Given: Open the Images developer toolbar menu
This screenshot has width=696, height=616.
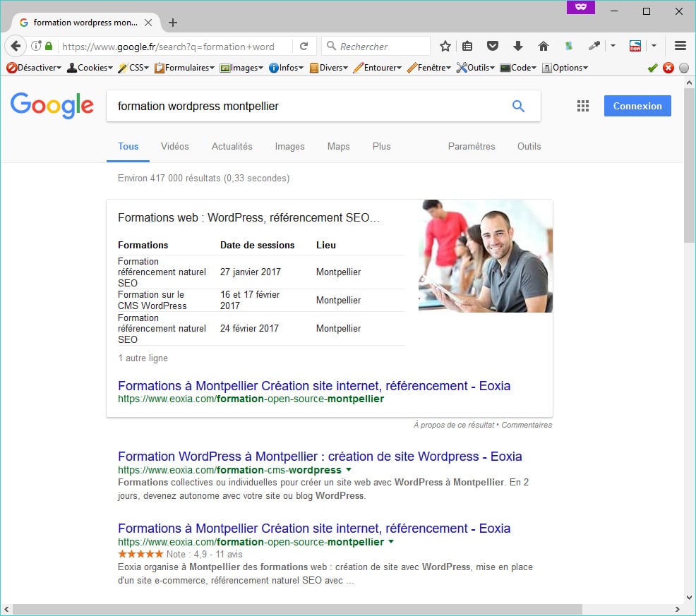Looking at the screenshot, I should tap(241, 68).
